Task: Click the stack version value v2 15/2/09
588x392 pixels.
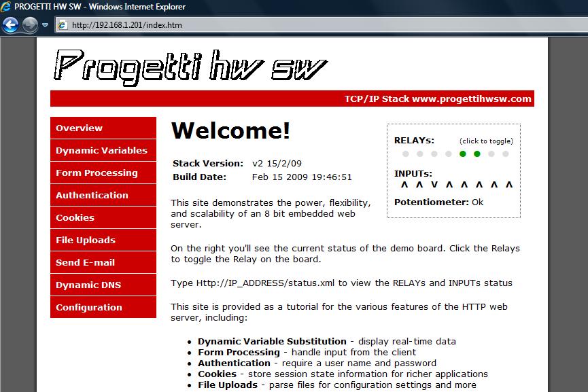Action: 277,164
